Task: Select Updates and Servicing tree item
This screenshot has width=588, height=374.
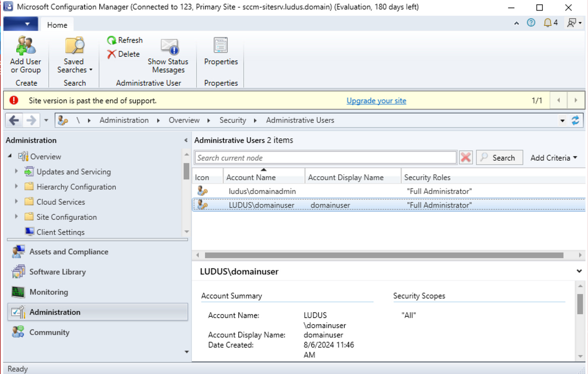Action: point(73,171)
